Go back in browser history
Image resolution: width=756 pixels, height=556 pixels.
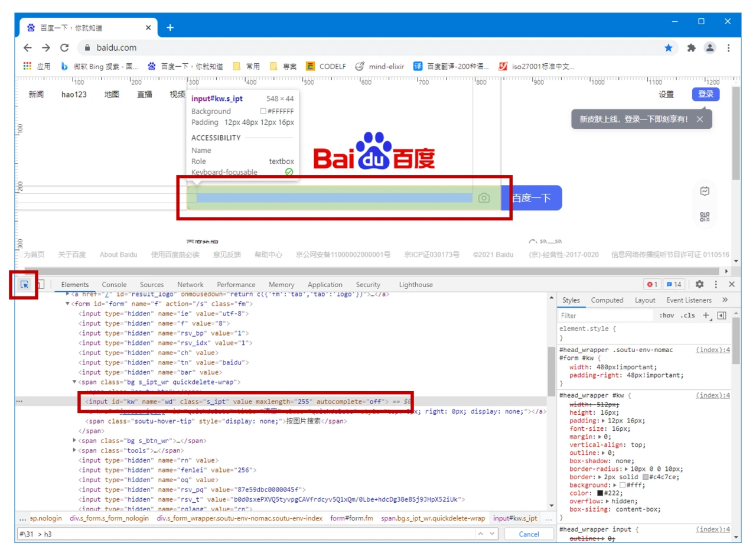(x=27, y=48)
